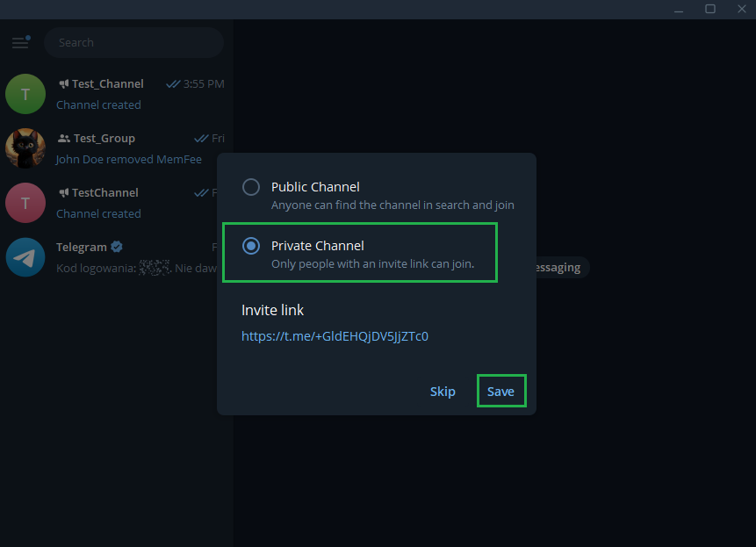
Task: Click 'Only people with an invite link' text
Action: coord(372,264)
